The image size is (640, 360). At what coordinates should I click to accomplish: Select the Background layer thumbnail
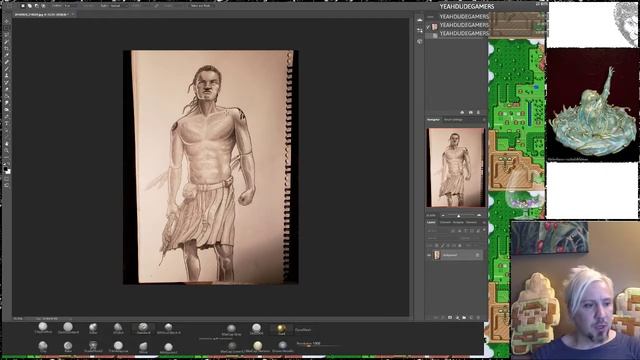click(436, 255)
